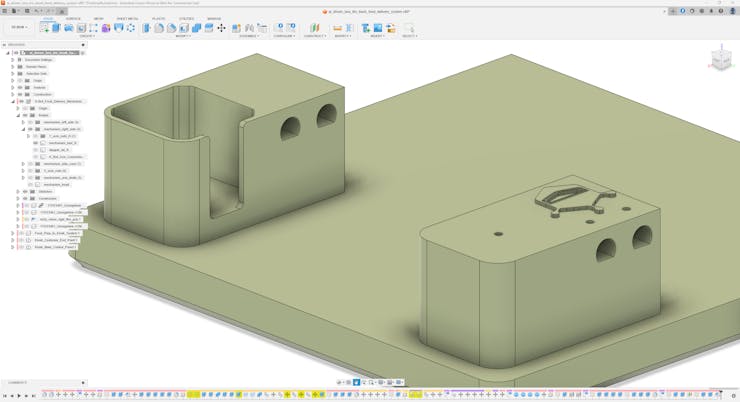Select the Create Sketch tool
The width and height of the screenshot is (740, 402).
[44, 28]
